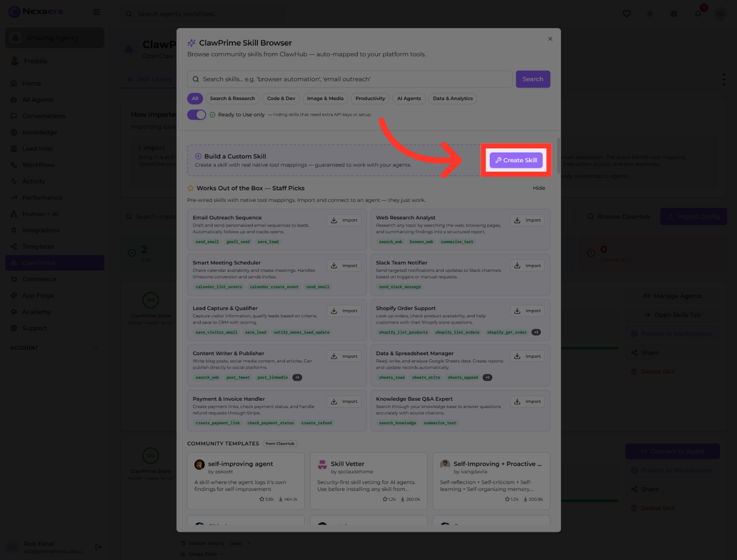The height and width of the screenshot is (560, 737).
Task: Import the Web Research Analyst skill
Action: point(527,220)
